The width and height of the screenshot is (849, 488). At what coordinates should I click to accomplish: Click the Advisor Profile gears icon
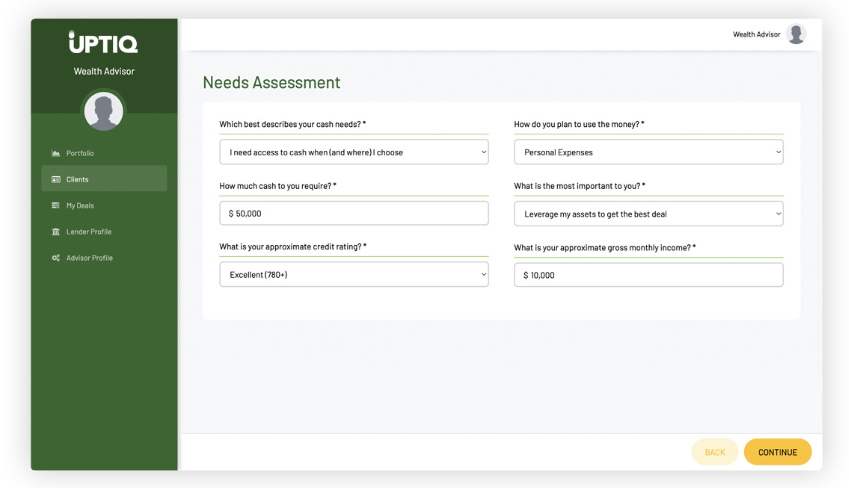coord(55,258)
